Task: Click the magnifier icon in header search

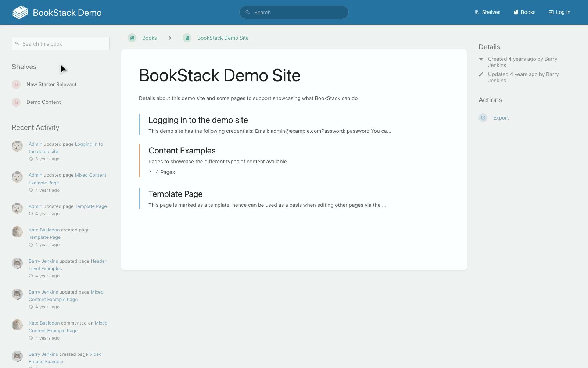Action: 248,12
